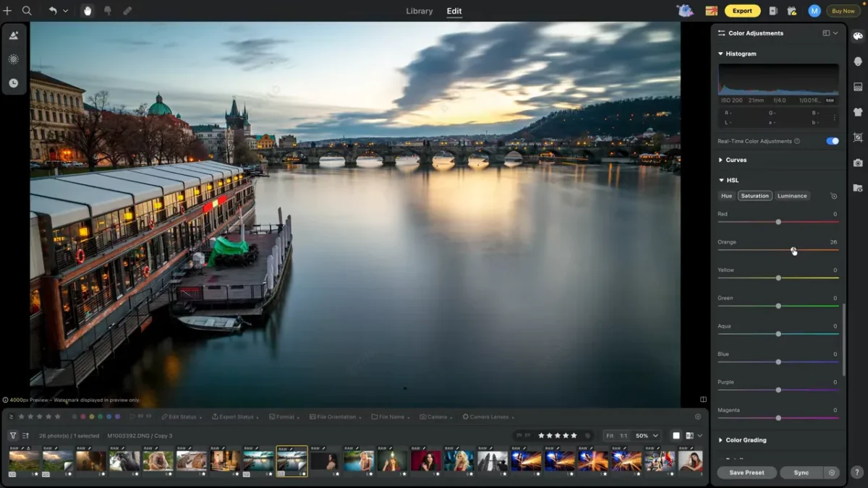Open the radial mask icon in left sidebar
Viewport: 868px width, 488px height.
[14, 59]
